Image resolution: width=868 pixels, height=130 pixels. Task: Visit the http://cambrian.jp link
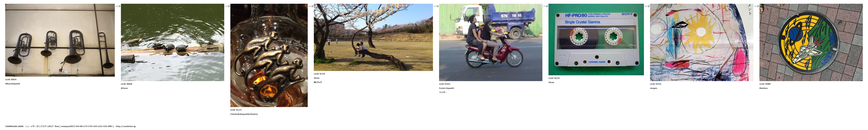click(126, 126)
